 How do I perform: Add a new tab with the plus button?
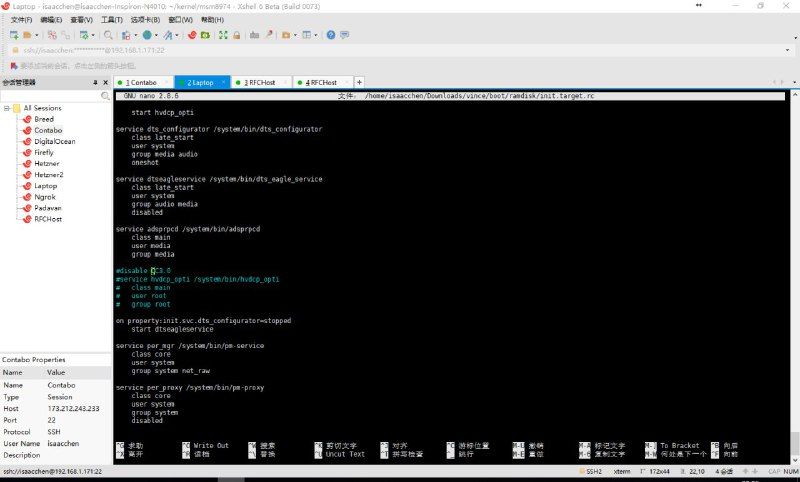(359, 82)
